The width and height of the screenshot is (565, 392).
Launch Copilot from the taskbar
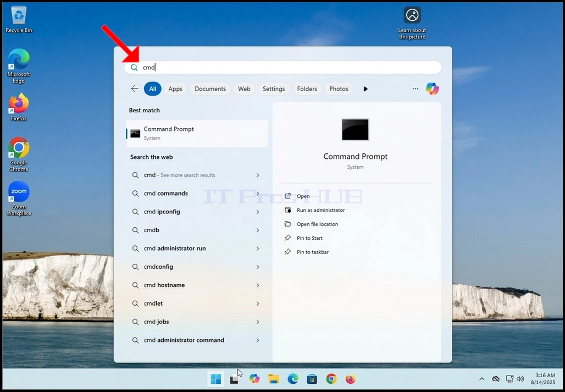click(x=254, y=379)
